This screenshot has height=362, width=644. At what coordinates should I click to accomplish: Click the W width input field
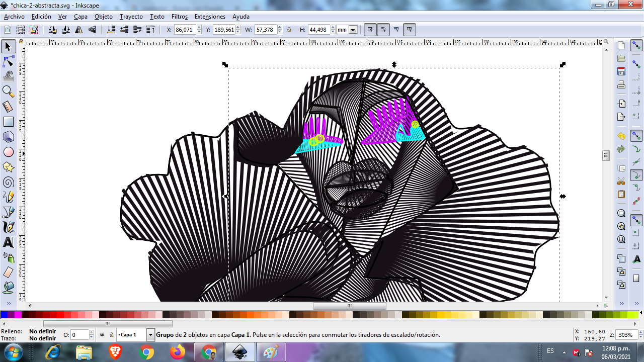coord(265,30)
